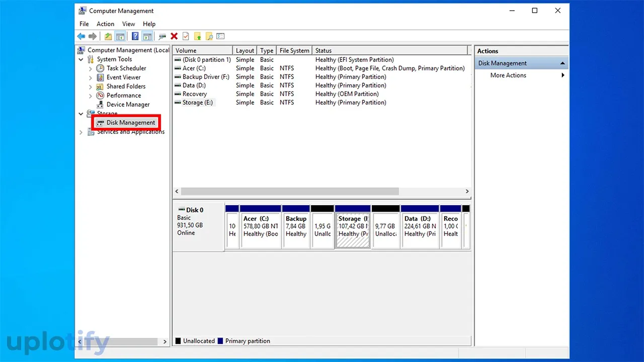The width and height of the screenshot is (644, 362).
Task: Click the disk rescan toolbar icon
Action: click(x=162, y=36)
